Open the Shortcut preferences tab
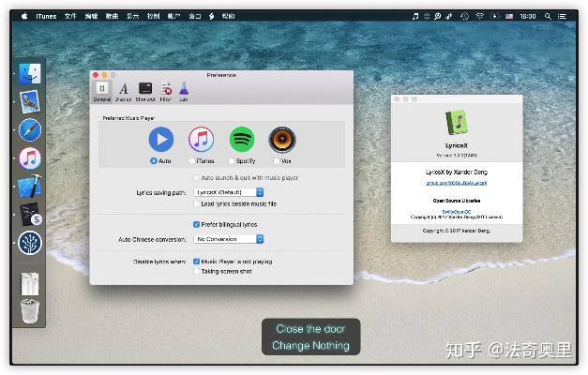Viewport: 588px width, 375px height. 145,90
